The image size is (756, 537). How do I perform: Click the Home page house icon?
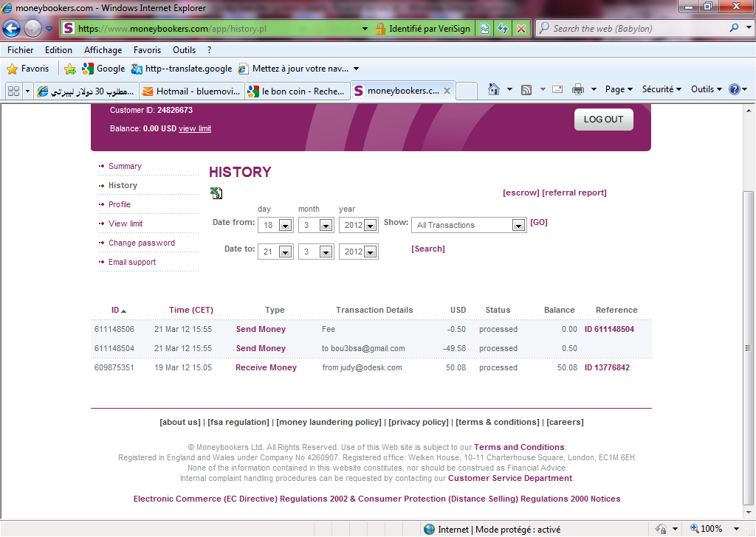click(x=494, y=89)
